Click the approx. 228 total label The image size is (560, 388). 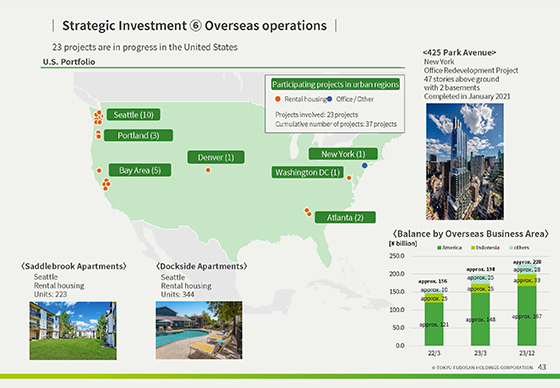pyautogui.click(x=527, y=262)
